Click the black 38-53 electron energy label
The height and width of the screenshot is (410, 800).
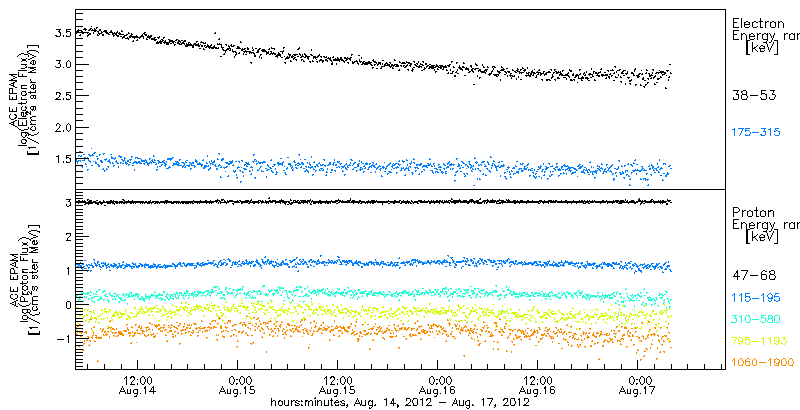[754, 95]
